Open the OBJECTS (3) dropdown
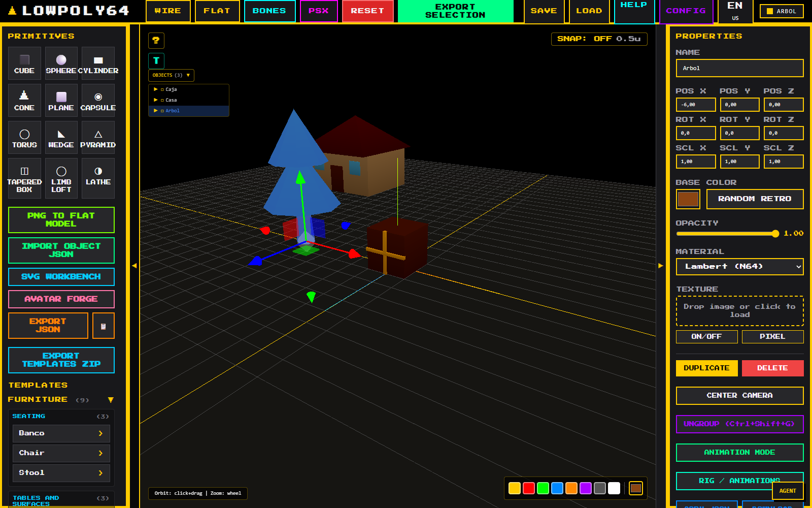The width and height of the screenshot is (812, 508). click(171, 75)
